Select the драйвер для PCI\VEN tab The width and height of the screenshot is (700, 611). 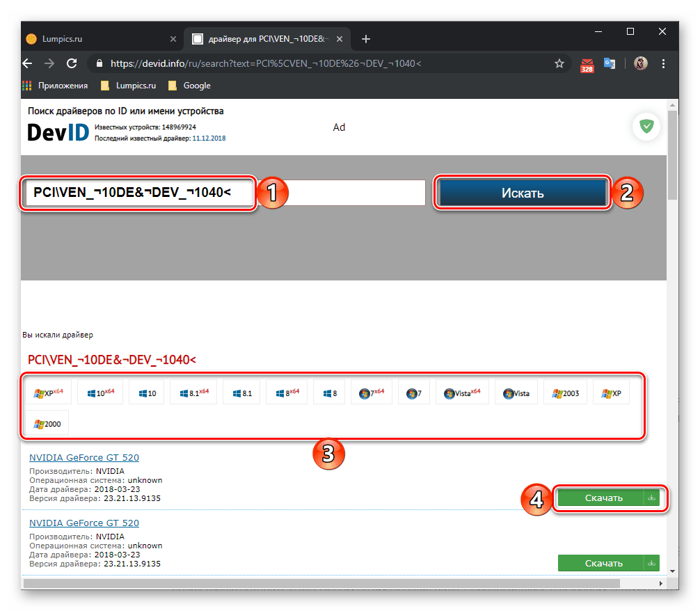(268, 39)
